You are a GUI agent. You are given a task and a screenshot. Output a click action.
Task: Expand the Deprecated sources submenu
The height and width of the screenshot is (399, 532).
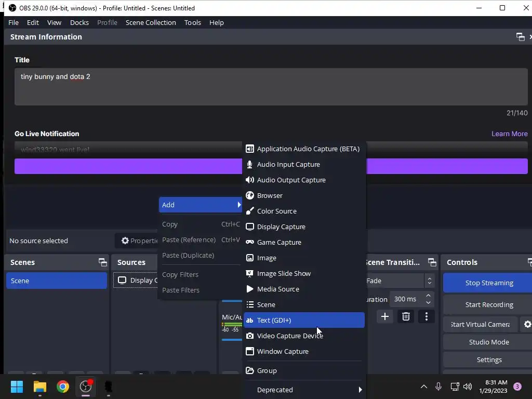point(304,390)
